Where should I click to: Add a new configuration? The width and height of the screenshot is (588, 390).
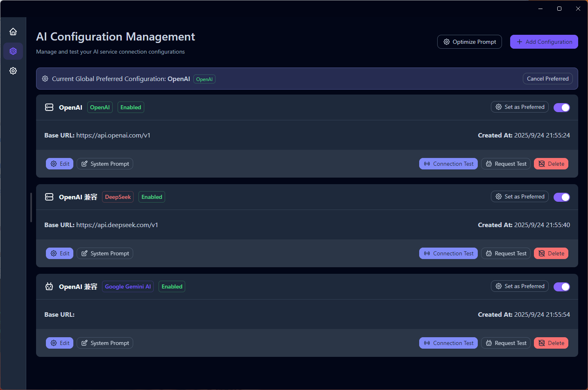point(544,42)
